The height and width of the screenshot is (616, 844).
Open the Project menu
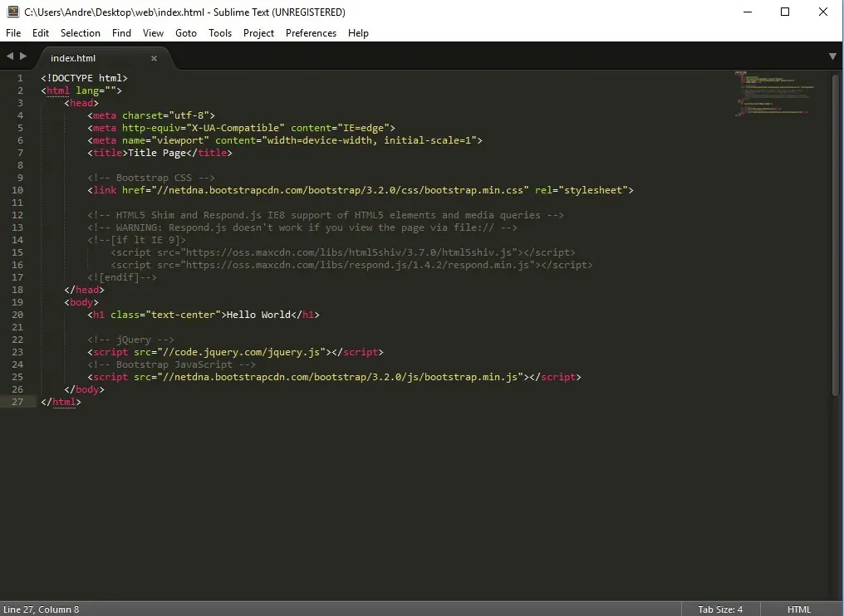tap(258, 33)
